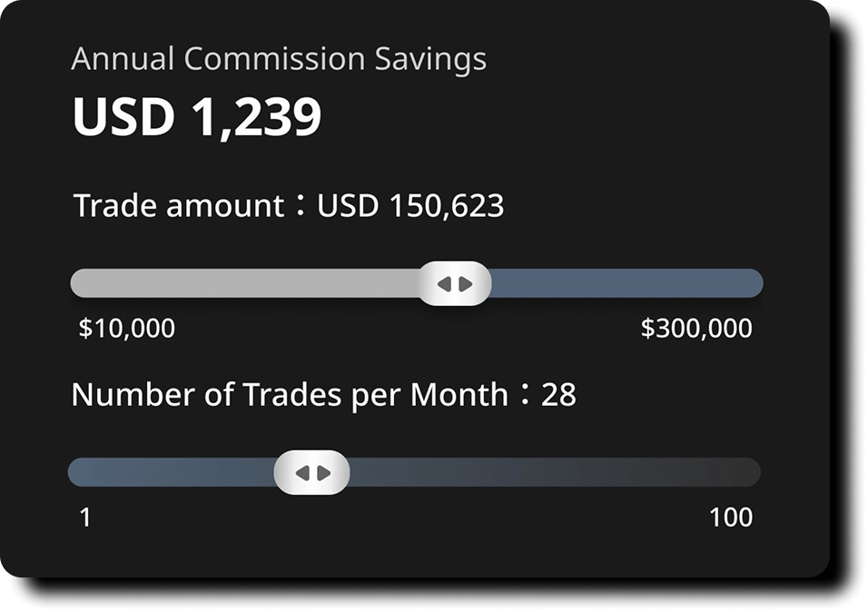The width and height of the screenshot is (868, 612).
Task: Click the blue unfilled part of Trade amount track
Action: [626, 283]
